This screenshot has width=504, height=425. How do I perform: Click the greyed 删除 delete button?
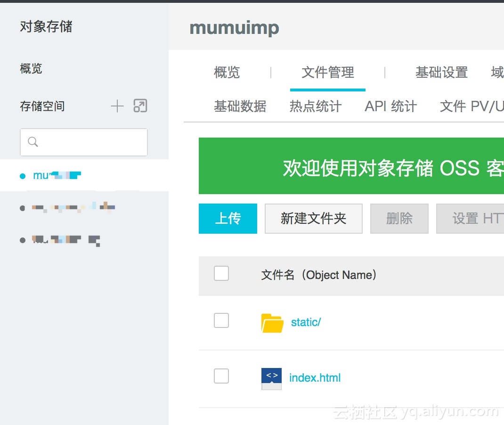399,219
